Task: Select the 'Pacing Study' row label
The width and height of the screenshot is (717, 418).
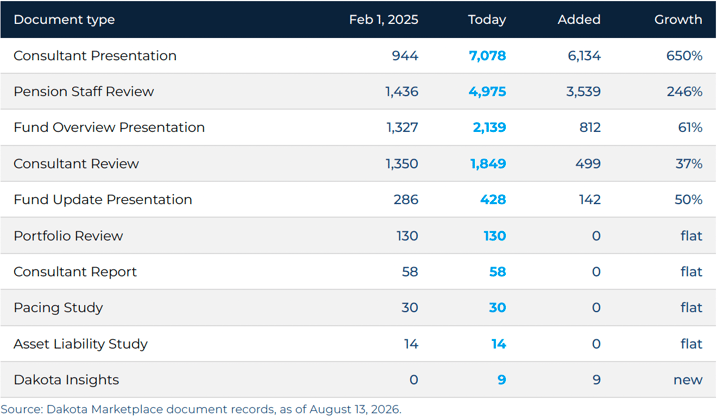Action: pos(58,308)
